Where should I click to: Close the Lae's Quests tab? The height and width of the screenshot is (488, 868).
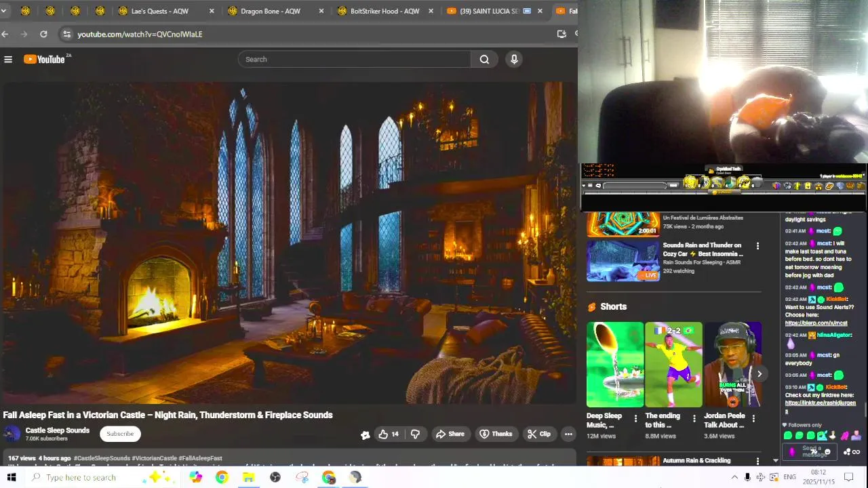[212, 11]
